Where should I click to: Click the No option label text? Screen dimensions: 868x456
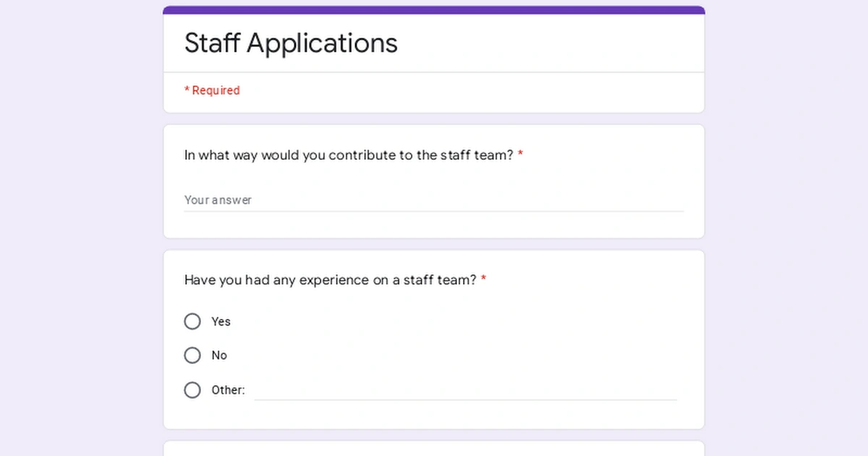[x=220, y=355]
